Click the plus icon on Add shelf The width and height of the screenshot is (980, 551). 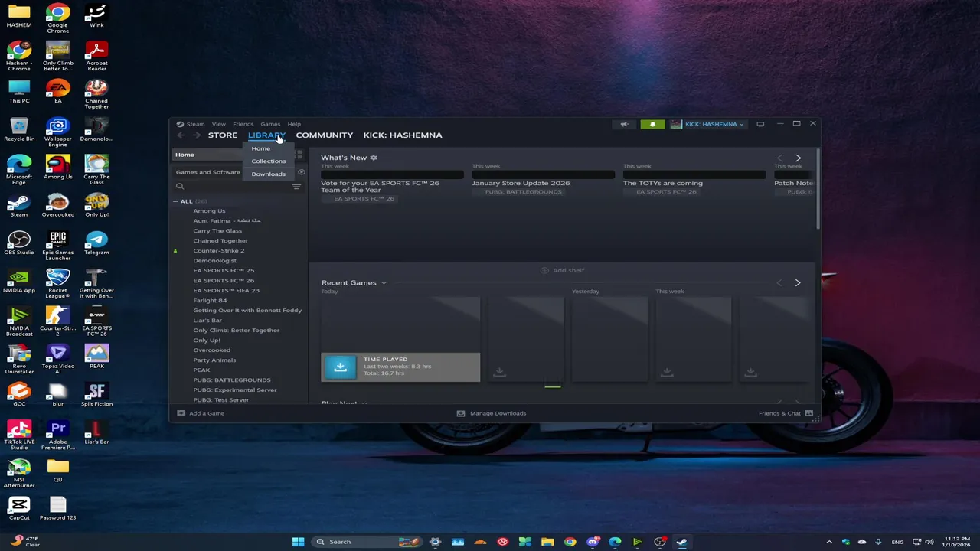[x=544, y=270]
